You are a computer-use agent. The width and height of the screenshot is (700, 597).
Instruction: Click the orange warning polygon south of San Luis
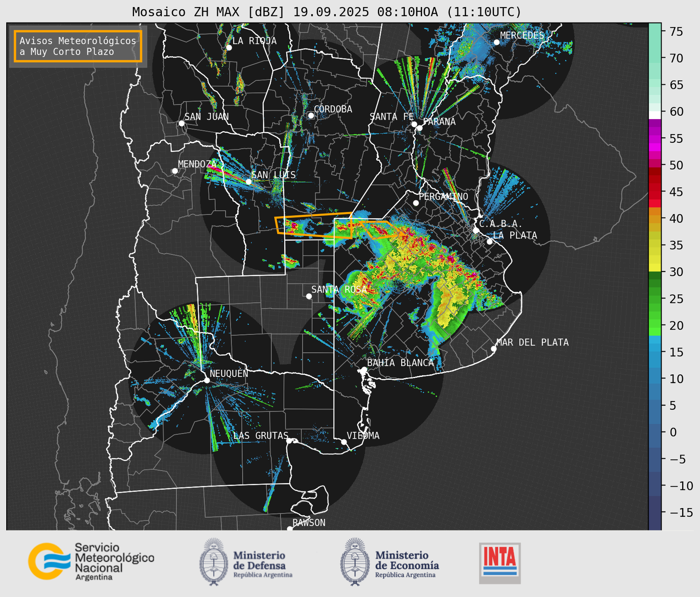pos(314,225)
